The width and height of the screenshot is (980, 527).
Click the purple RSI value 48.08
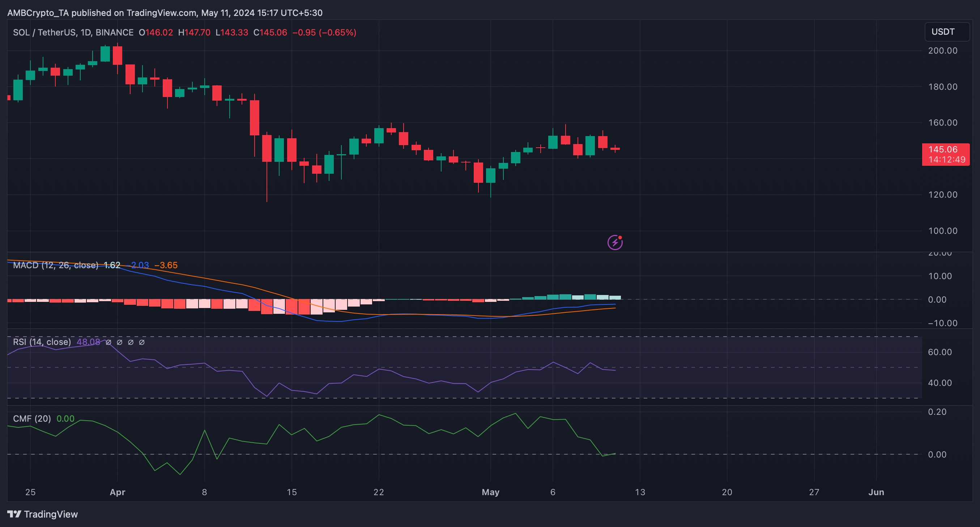[x=88, y=342]
